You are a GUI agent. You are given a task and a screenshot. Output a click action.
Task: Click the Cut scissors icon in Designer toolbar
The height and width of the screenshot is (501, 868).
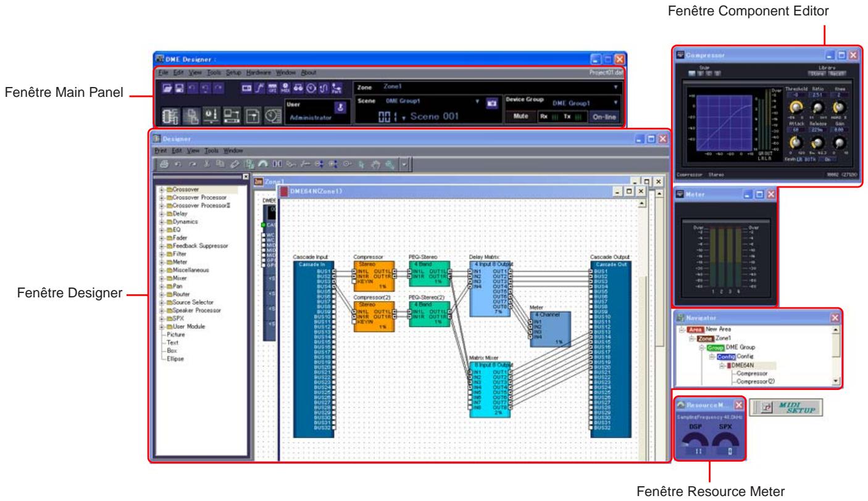click(x=206, y=164)
